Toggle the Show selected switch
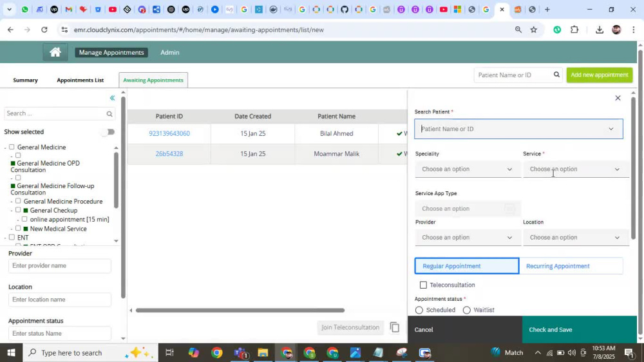This screenshot has height=362, width=644. pyautogui.click(x=108, y=132)
